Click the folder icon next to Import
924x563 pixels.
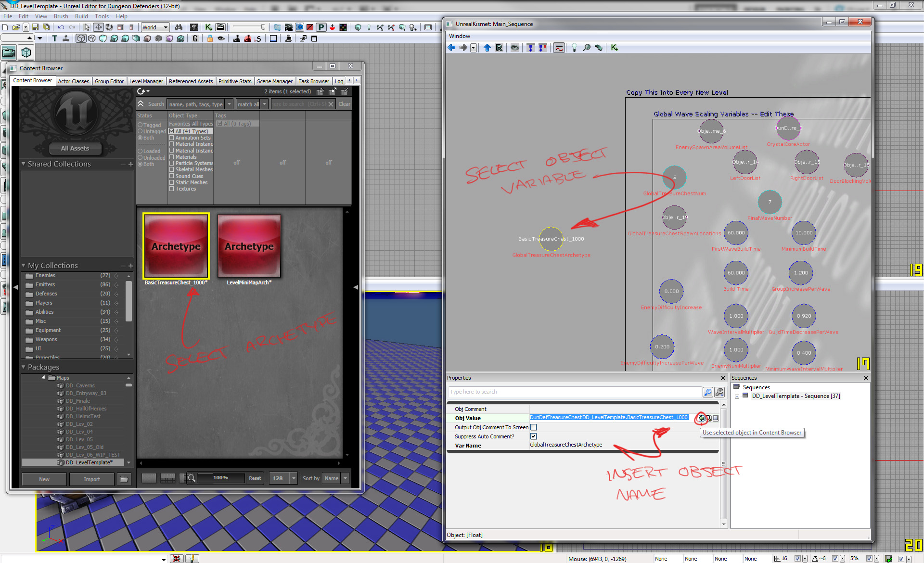tap(124, 479)
